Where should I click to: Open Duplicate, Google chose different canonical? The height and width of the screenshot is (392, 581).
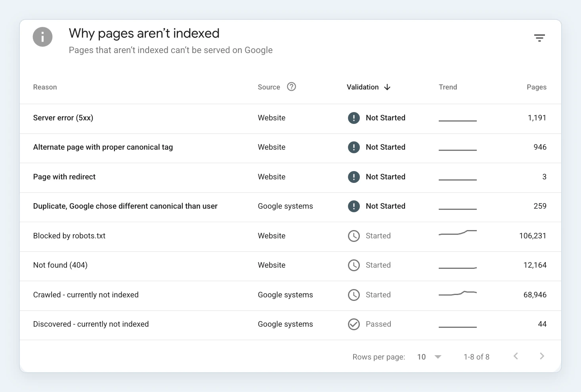pyautogui.click(x=125, y=206)
